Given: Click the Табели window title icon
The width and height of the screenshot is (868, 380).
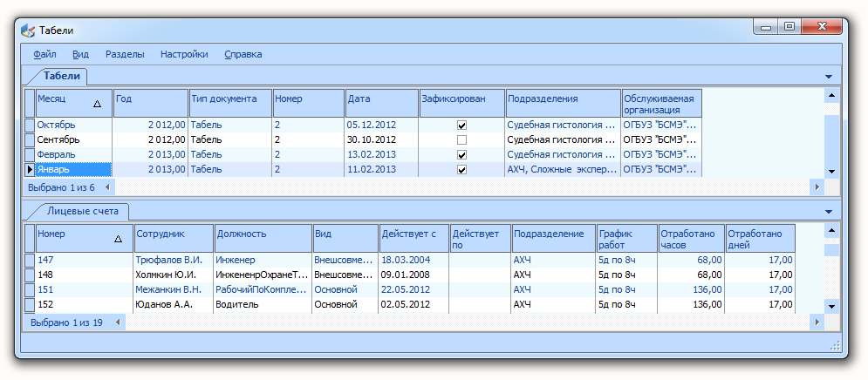Looking at the screenshot, I should click(x=28, y=31).
